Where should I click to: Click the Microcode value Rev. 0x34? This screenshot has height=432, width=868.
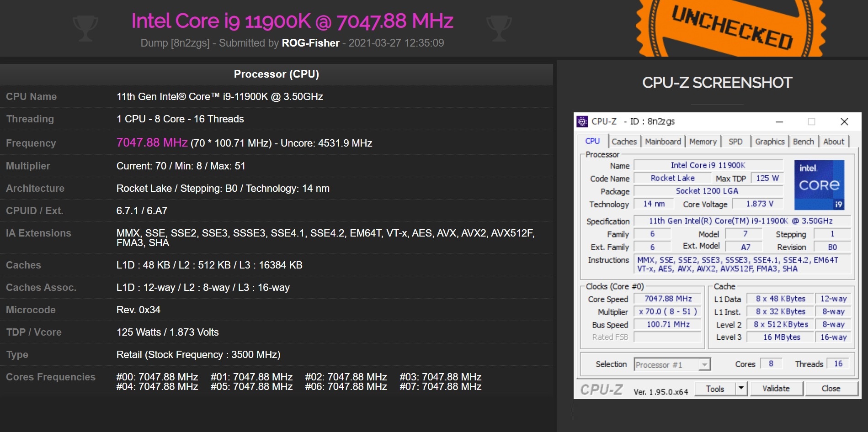138,310
